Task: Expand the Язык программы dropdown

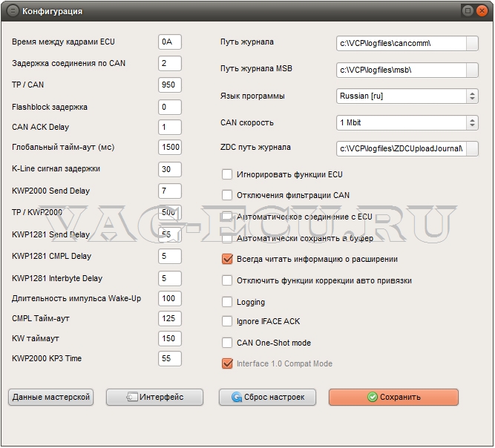Action: 407,96
